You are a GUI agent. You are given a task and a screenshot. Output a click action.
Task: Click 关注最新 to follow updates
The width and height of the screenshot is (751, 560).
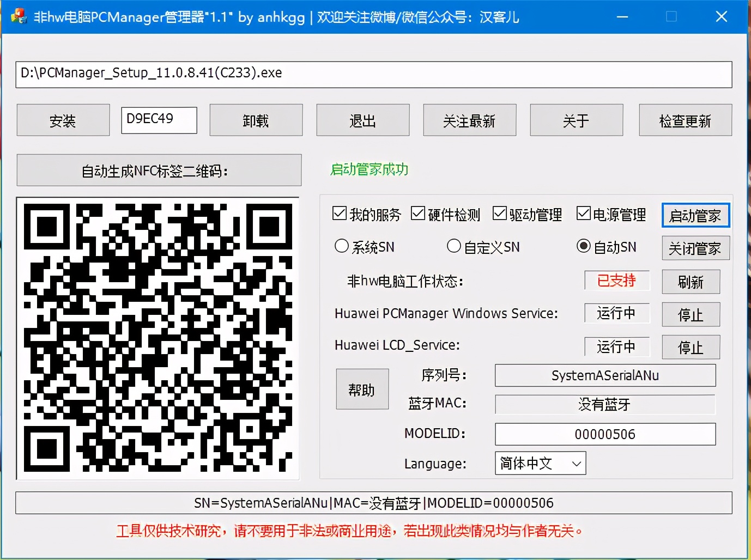pos(469,120)
